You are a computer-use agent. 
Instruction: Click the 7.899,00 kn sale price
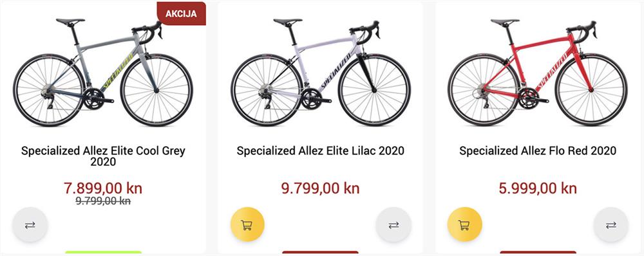103,188
